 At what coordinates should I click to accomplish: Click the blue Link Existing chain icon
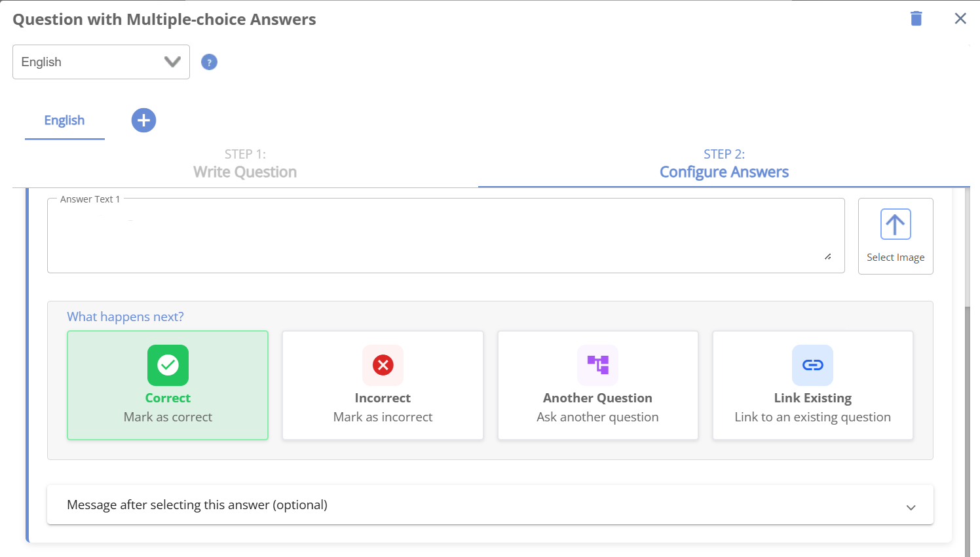coord(812,365)
